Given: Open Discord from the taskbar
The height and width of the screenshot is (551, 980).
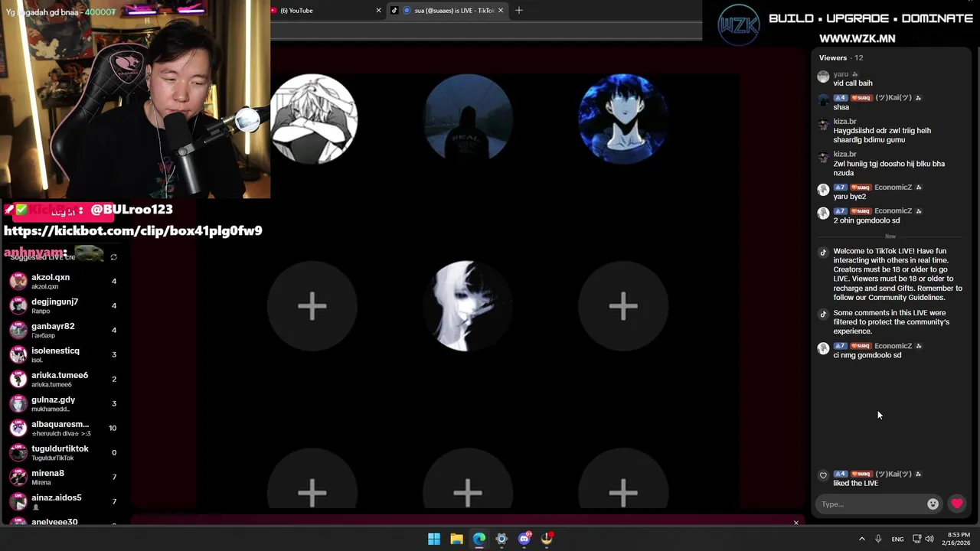Looking at the screenshot, I should click(x=524, y=539).
